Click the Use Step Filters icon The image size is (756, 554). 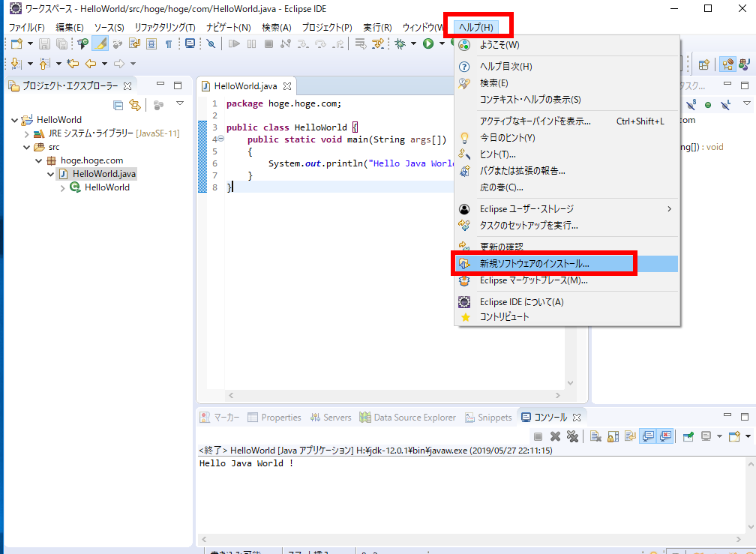point(377,43)
